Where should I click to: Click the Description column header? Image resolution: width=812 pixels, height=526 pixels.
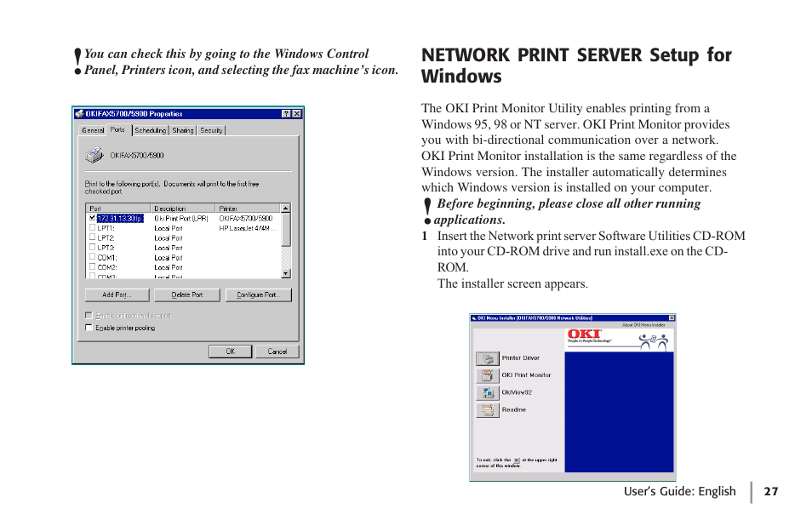pos(183,209)
